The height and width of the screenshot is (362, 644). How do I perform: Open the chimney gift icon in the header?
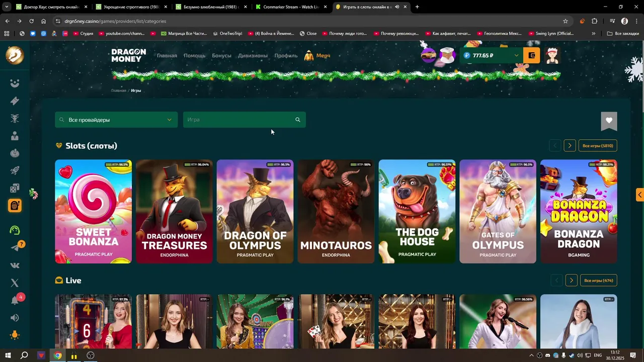click(447, 55)
